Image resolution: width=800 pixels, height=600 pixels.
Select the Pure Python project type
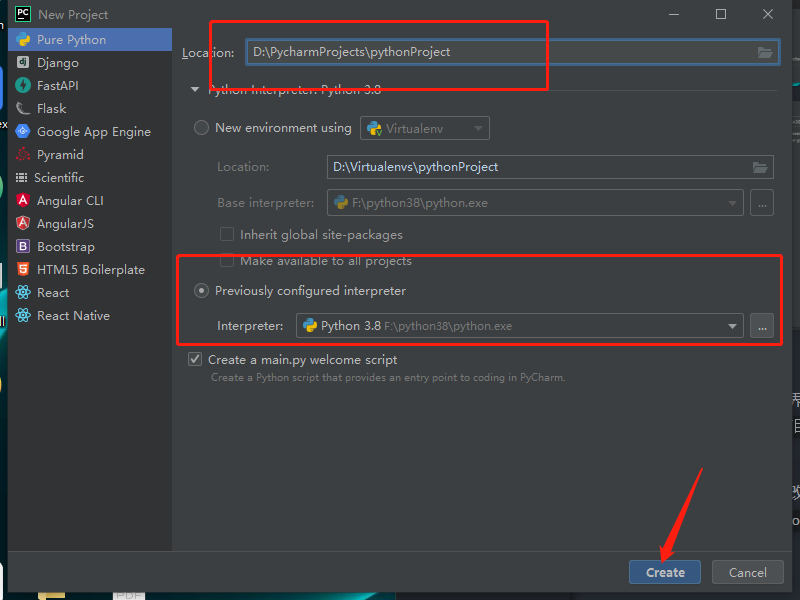click(x=90, y=40)
